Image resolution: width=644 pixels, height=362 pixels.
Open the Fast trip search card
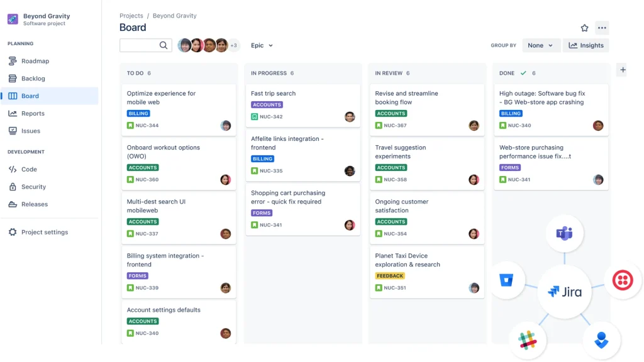coord(273,94)
